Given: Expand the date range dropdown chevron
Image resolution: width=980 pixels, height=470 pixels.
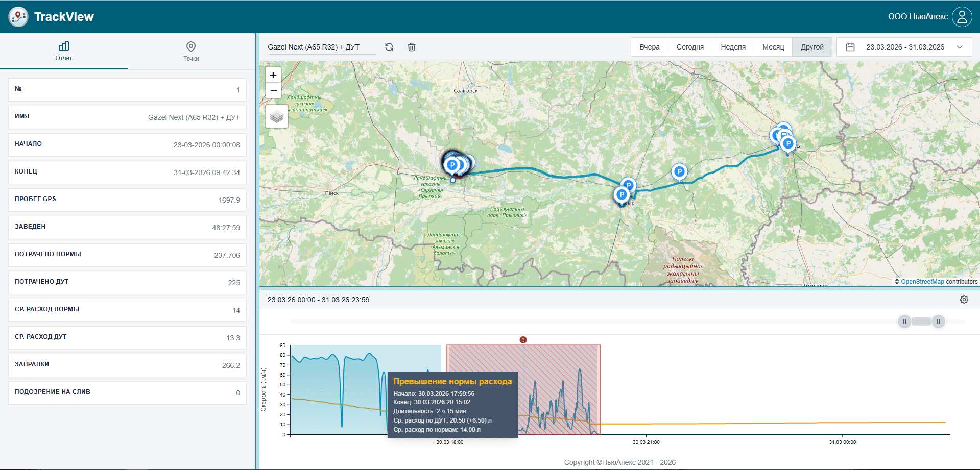Looking at the screenshot, I should 960,47.
